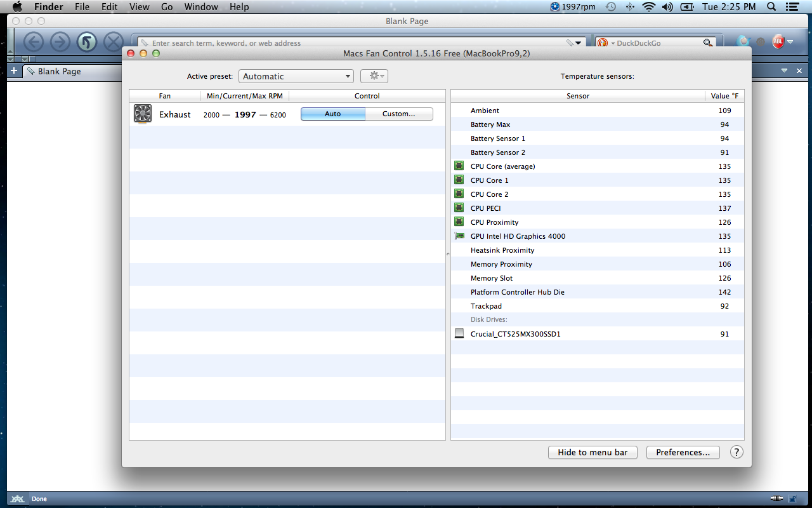
Task: Choose Custom... fan control
Action: tap(399, 114)
